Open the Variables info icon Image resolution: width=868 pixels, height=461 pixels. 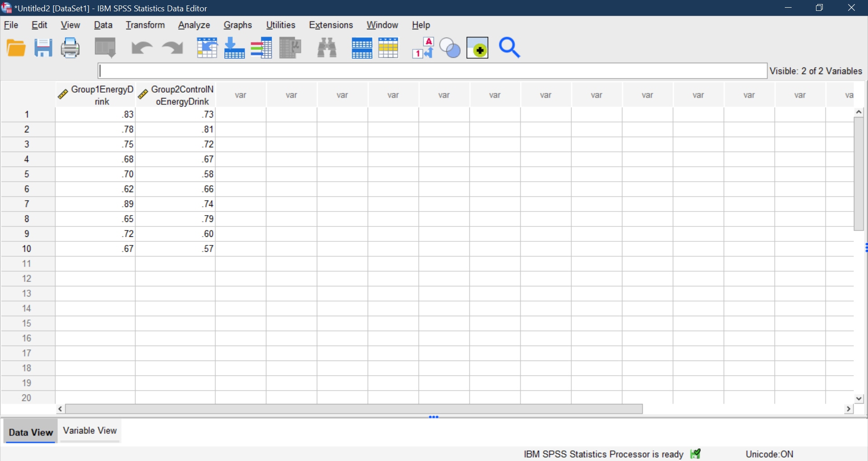262,48
